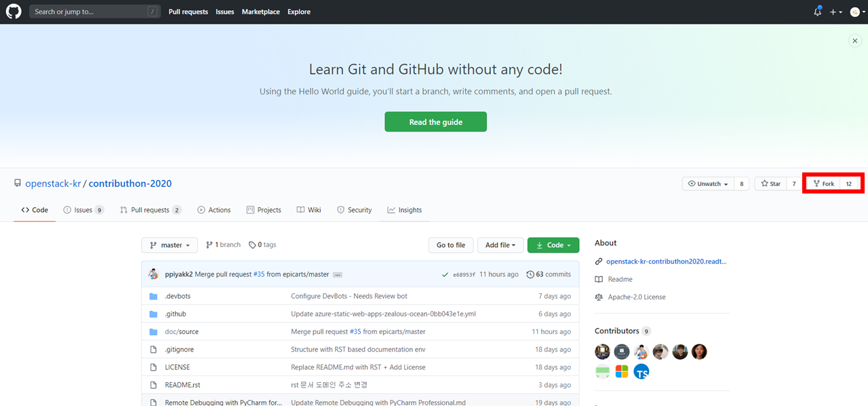
Task: Open the master branch dropdown
Action: tap(170, 245)
